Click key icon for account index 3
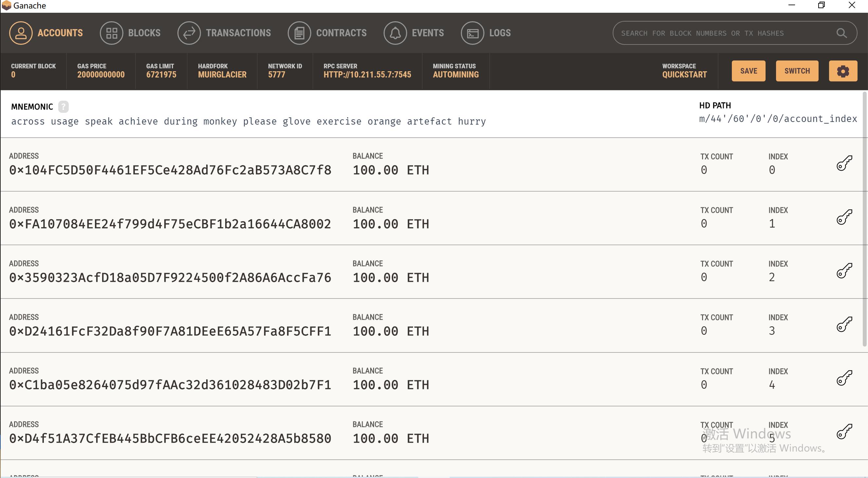Image resolution: width=868 pixels, height=478 pixels. pyautogui.click(x=844, y=325)
